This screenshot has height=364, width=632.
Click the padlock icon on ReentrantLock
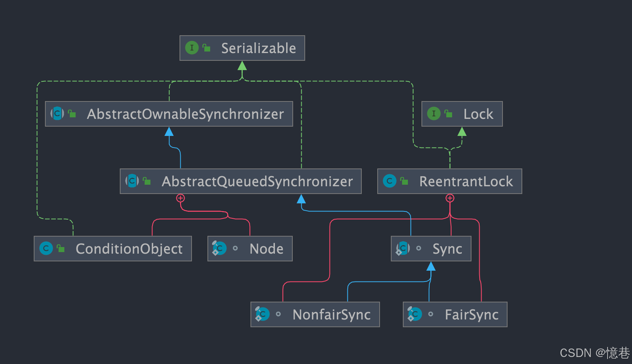pos(405,181)
